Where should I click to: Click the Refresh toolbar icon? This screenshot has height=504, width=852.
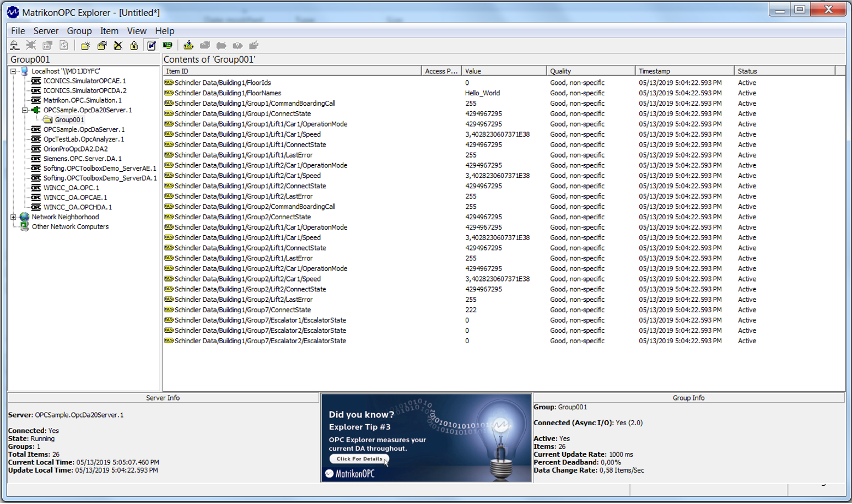pyautogui.click(x=63, y=45)
